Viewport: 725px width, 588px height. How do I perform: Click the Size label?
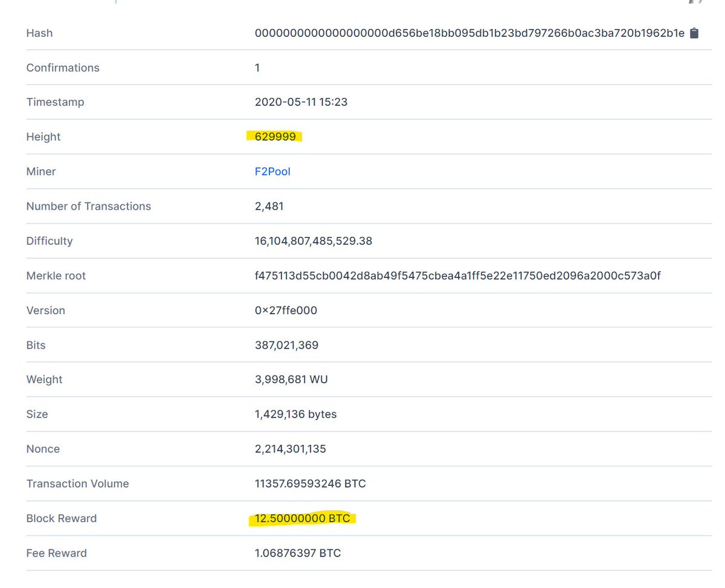coord(37,414)
